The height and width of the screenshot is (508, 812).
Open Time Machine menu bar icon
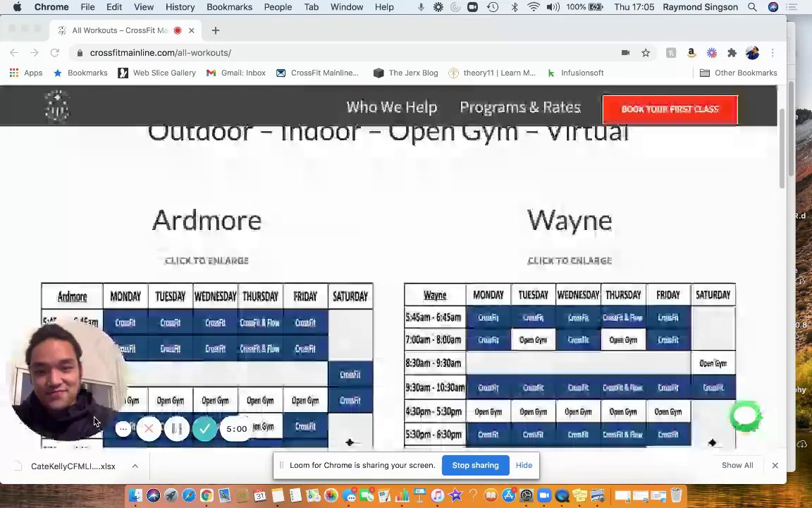pos(493,7)
